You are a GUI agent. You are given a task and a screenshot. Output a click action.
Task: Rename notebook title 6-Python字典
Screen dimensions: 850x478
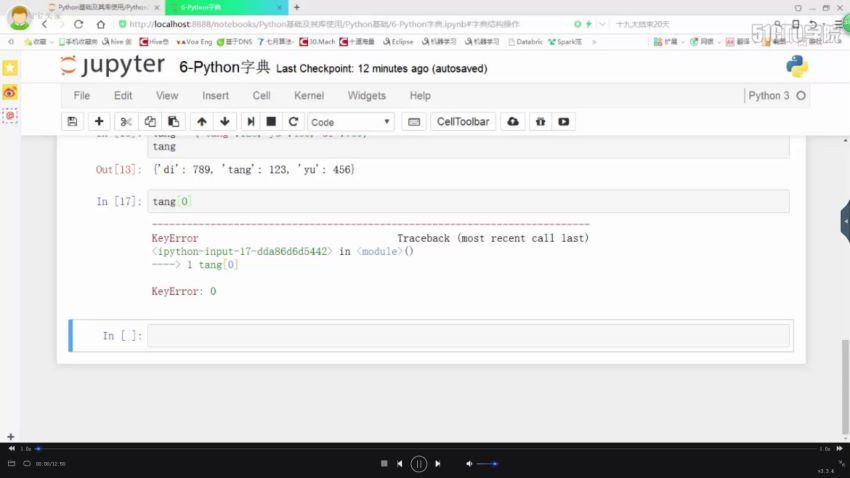224,67
